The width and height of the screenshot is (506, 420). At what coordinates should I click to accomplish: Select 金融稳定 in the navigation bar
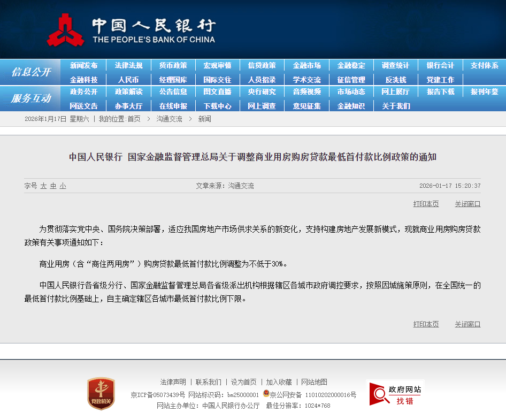351,65
